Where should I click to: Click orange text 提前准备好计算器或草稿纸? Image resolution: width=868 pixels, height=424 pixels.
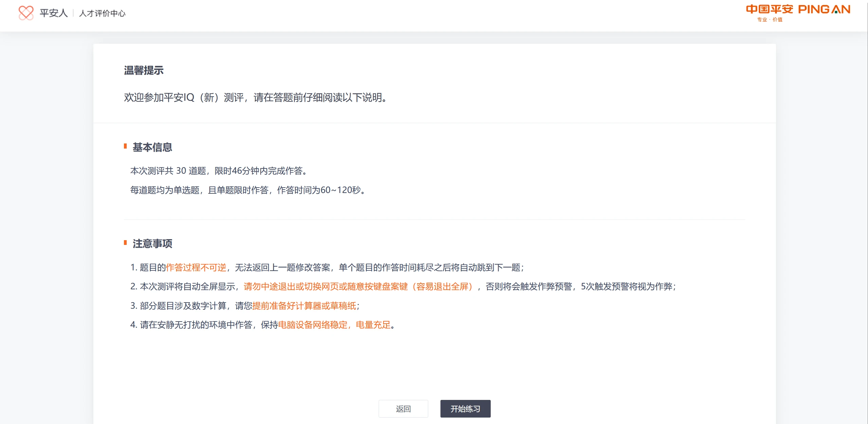pos(304,306)
